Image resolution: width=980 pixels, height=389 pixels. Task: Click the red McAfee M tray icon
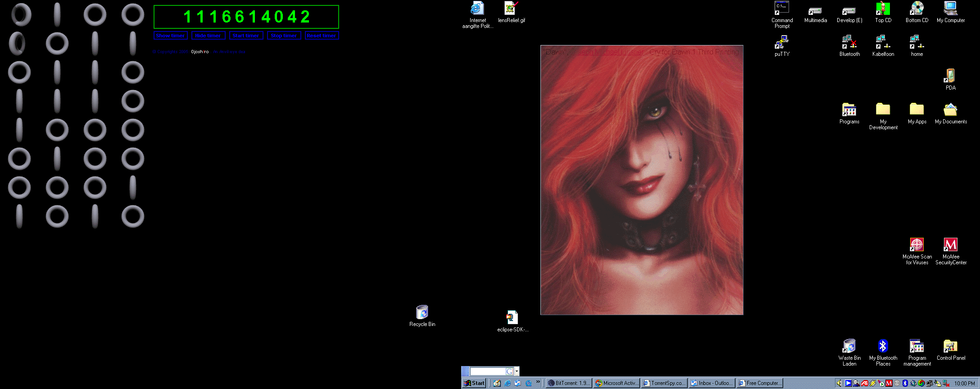(x=889, y=383)
